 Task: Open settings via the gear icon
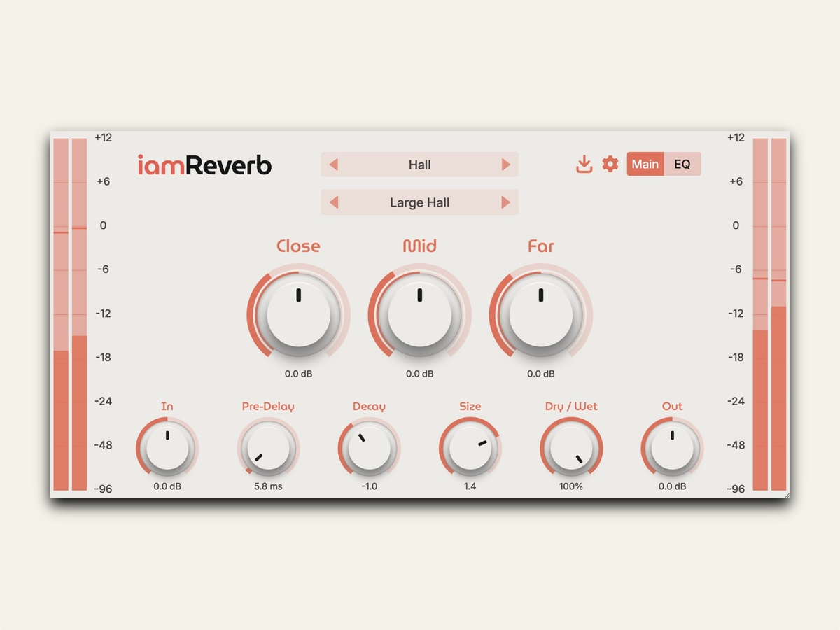coord(610,164)
